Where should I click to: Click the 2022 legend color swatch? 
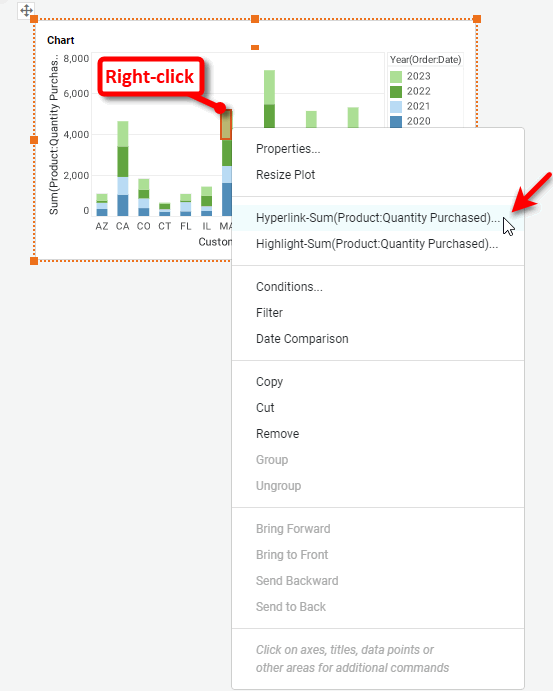[x=396, y=92]
